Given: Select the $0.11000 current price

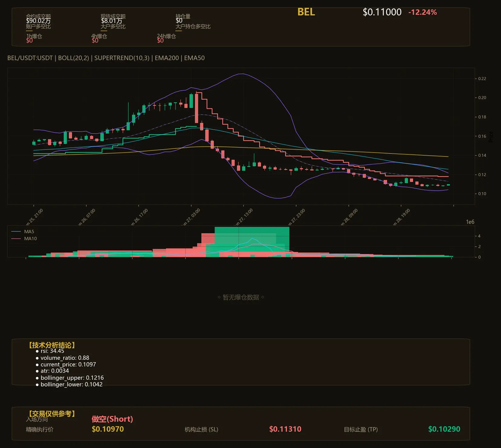Looking at the screenshot, I should (382, 12).
